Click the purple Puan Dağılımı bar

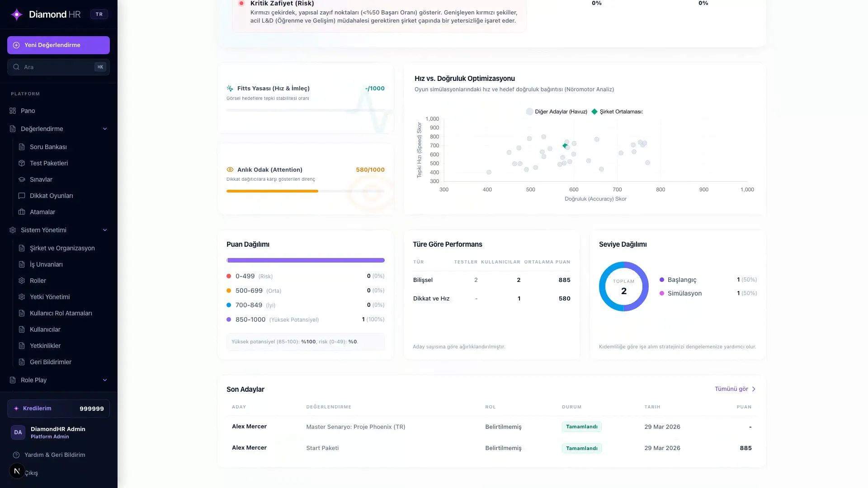[306, 260]
